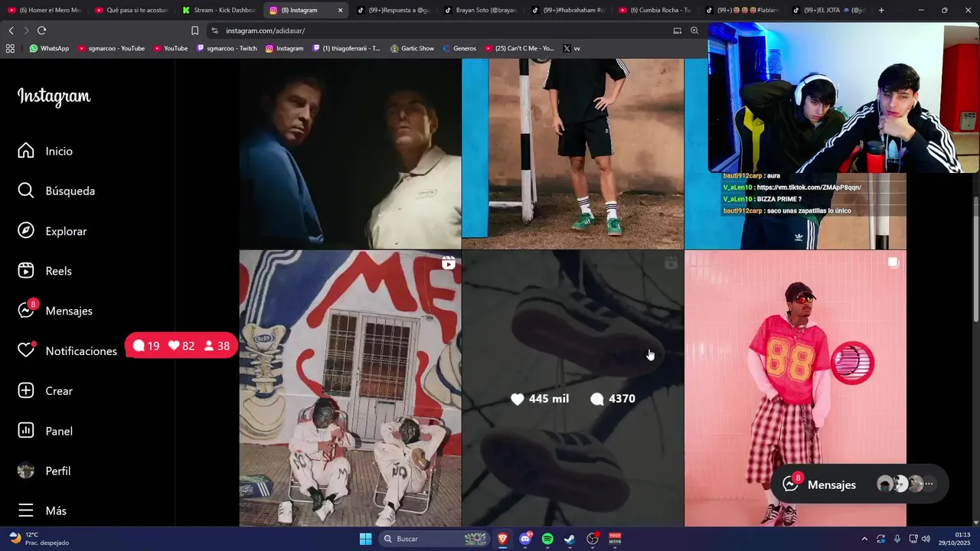This screenshot has width=980, height=551.
Task: Click the bookmark icon in address bar
Action: [x=194, y=31]
